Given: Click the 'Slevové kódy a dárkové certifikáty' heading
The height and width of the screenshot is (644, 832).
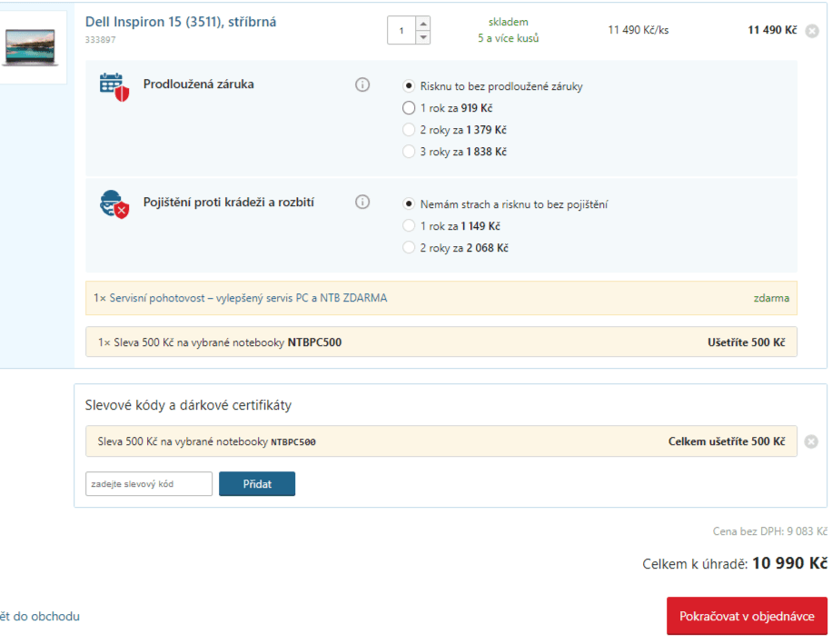Looking at the screenshot, I should (188, 405).
